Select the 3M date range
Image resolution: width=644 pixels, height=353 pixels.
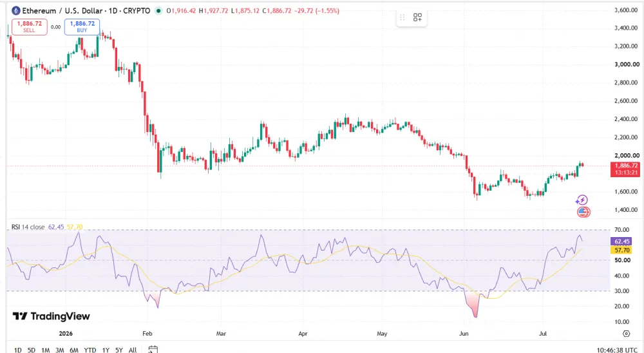coord(59,350)
